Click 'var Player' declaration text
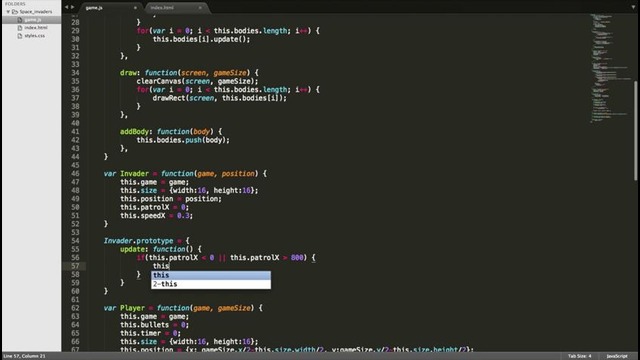The width and height of the screenshot is (640, 360). point(124,308)
